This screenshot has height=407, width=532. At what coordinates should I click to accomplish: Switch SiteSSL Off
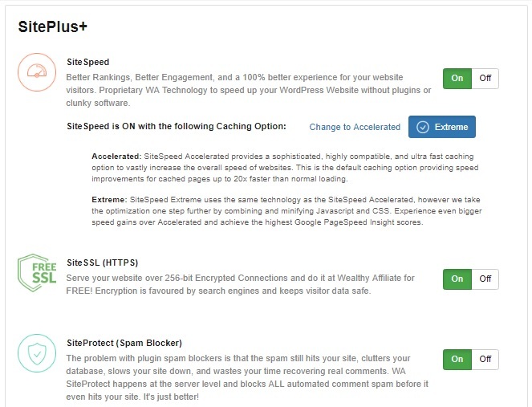[485, 279]
